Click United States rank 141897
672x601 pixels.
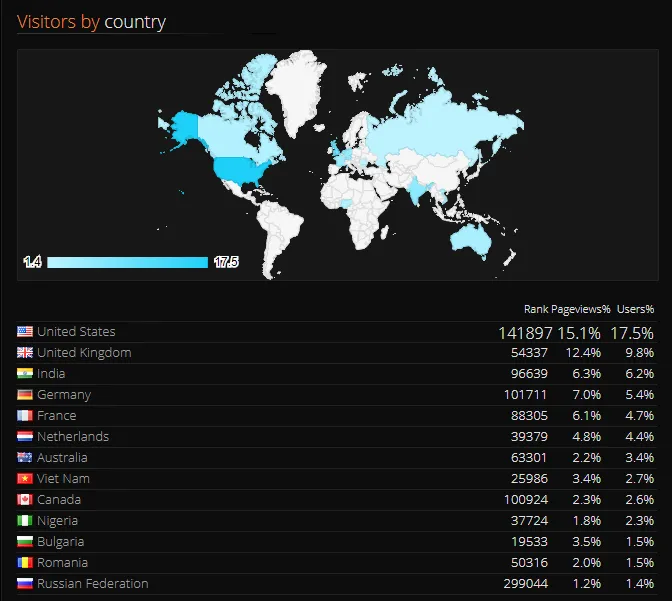coord(525,333)
